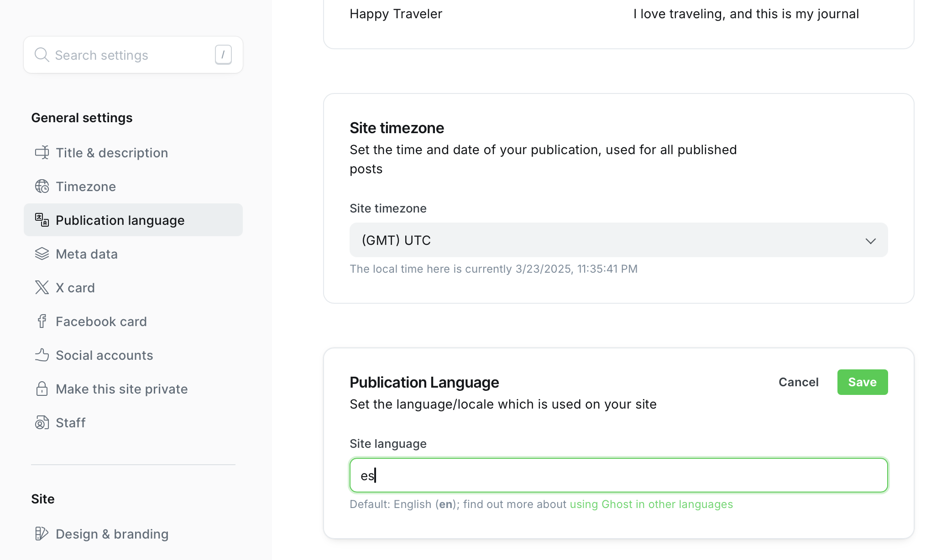Click into the Site language text field

618,475
